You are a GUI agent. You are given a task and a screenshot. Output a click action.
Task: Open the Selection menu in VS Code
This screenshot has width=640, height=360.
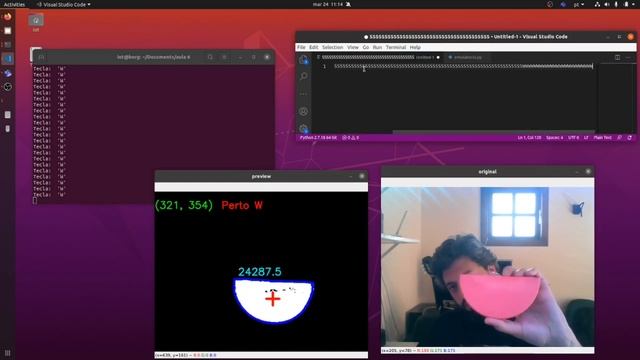333,47
